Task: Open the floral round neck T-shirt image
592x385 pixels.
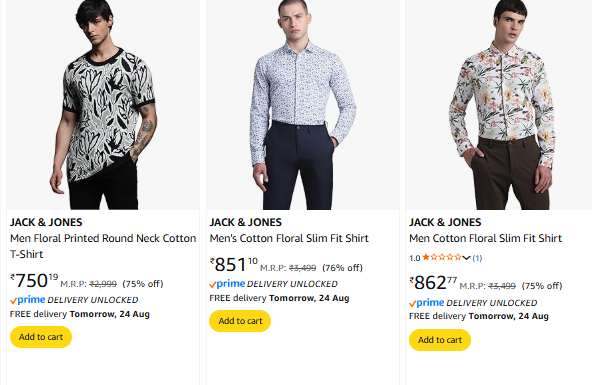Action: pos(103,105)
